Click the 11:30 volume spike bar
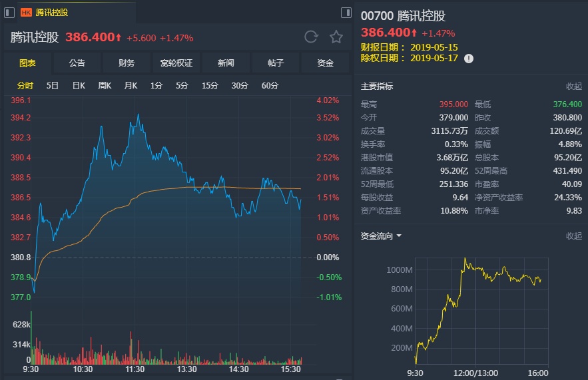 click(131, 348)
